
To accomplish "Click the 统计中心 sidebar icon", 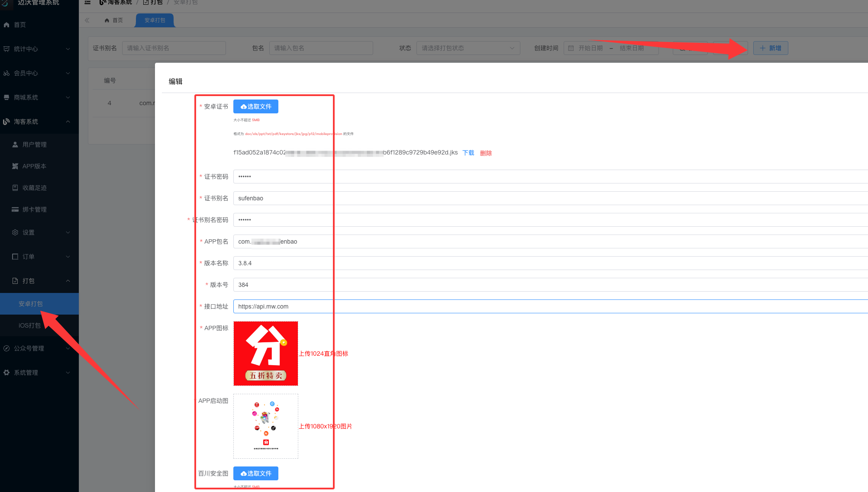I will coord(6,49).
